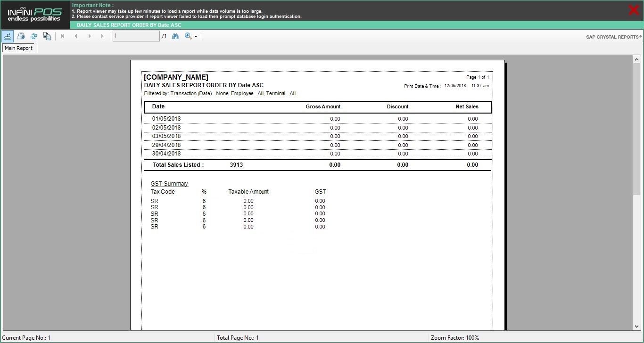Image resolution: width=644 pixels, height=343 pixels.
Task: Click the Important Note heading
Action: [93, 5]
